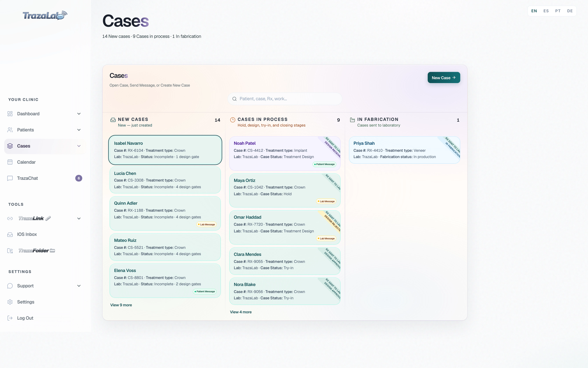Image resolution: width=588 pixels, height=368 pixels.
Task: Open Clara Mendes's case card
Action: click(x=285, y=261)
